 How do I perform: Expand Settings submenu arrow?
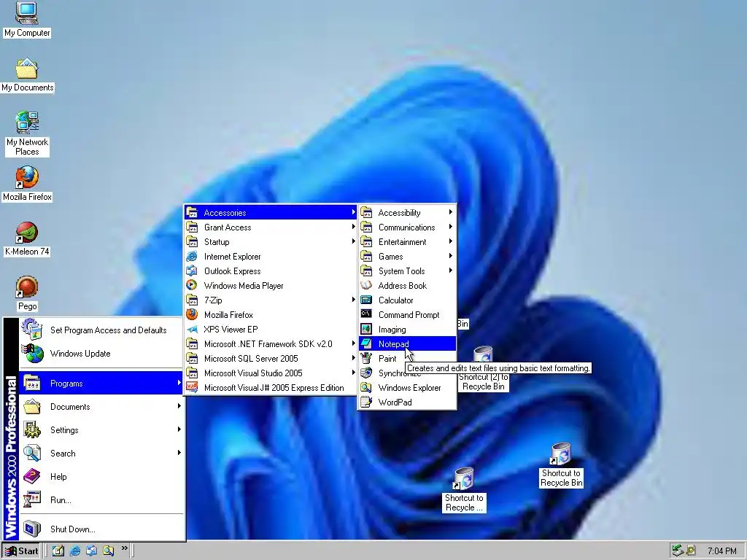point(179,429)
